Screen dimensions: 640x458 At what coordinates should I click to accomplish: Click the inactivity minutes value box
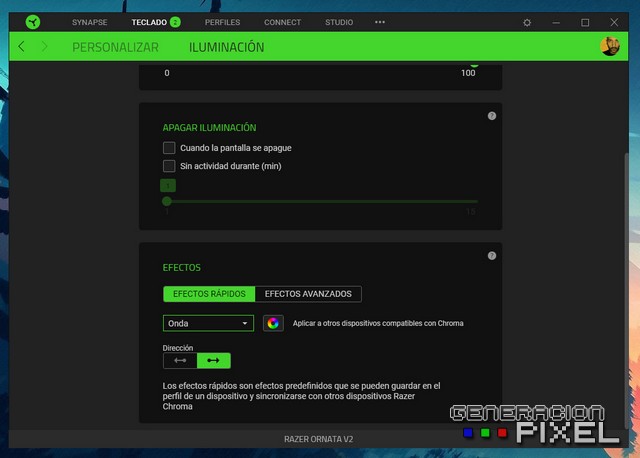168,186
